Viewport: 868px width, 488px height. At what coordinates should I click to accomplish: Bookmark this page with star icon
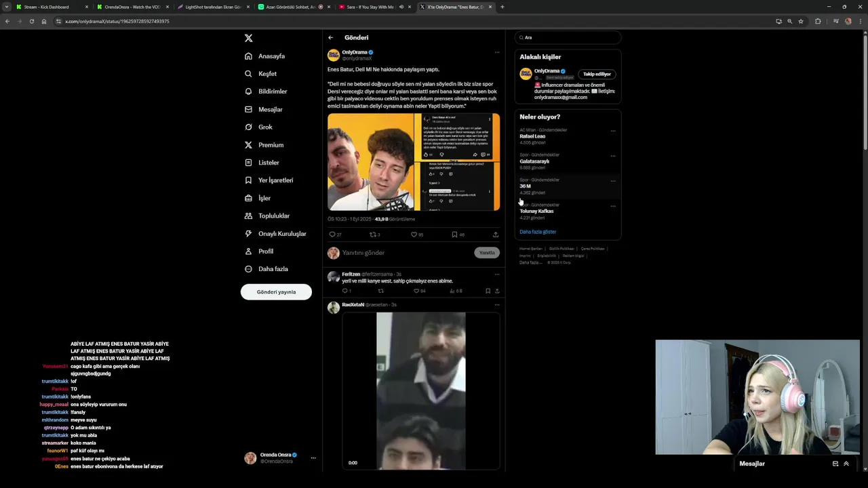tap(801, 21)
